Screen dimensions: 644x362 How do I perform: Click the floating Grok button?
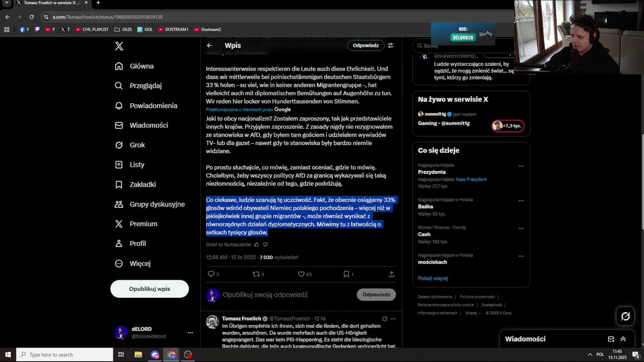(x=625, y=316)
